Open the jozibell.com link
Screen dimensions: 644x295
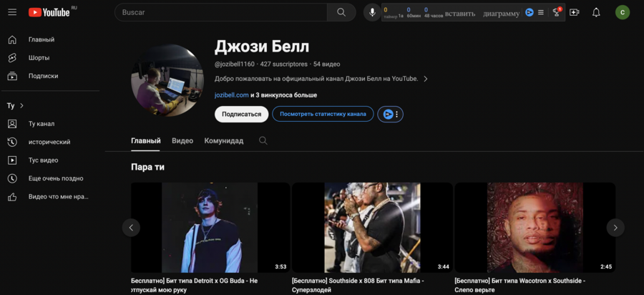[232, 95]
